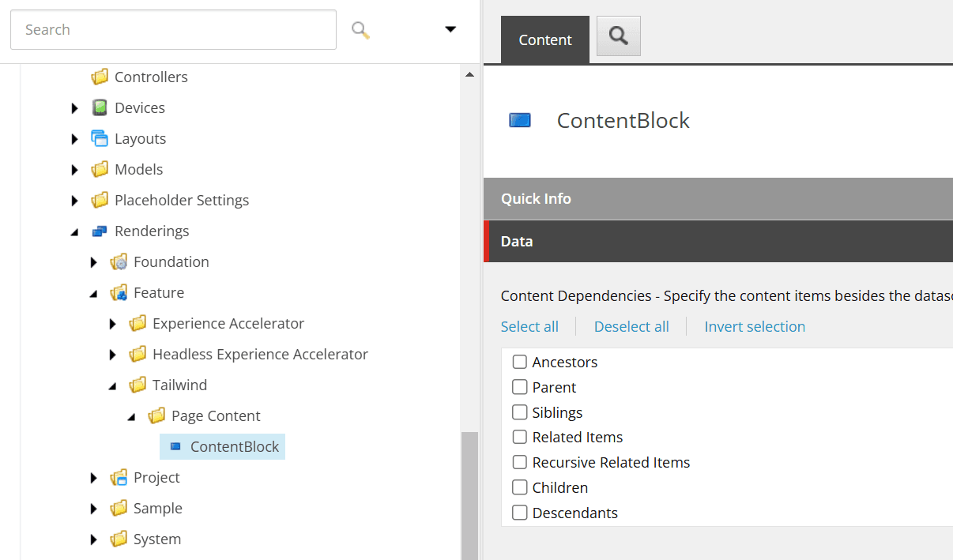The height and width of the screenshot is (560, 953).
Task: Enable the Ancestors checkbox
Action: coord(519,363)
